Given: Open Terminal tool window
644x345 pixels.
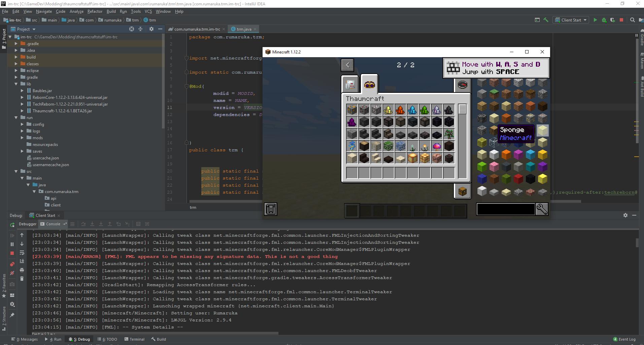Looking at the screenshot, I should 134,339.
